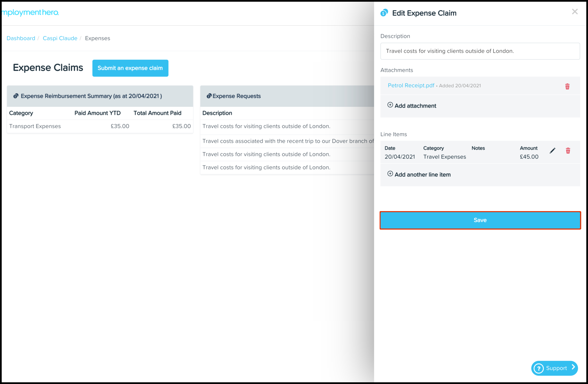
Task: Save the expense claim
Action: point(480,220)
